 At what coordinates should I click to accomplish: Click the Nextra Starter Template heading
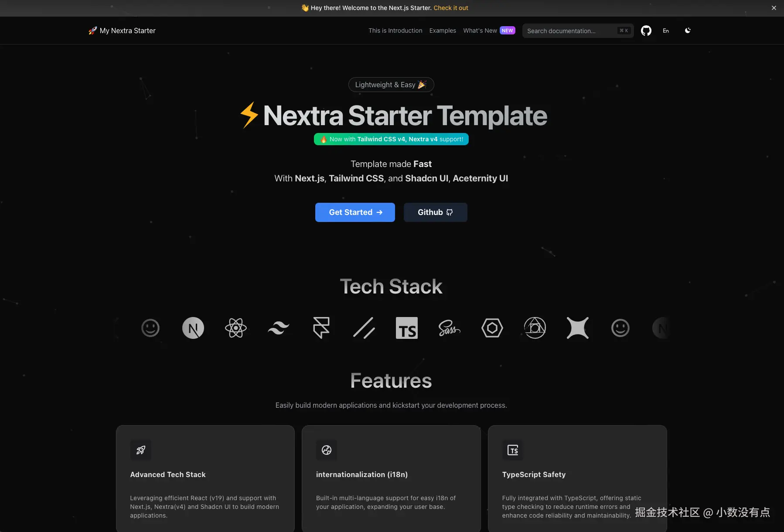click(x=405, y=116)
